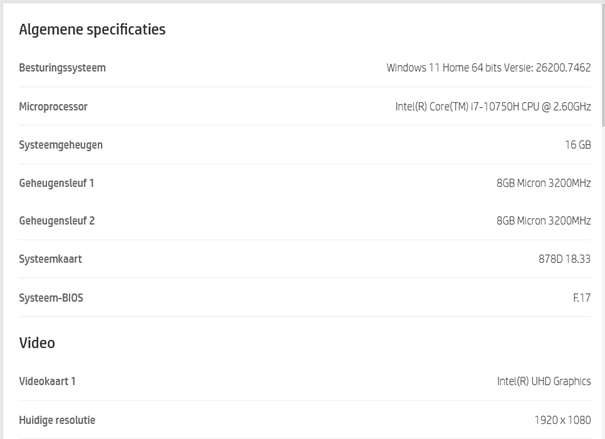Click the 16 GB memory value
Image resolution: width=605 pixels, height=439 pixels.
pos(577,145)
